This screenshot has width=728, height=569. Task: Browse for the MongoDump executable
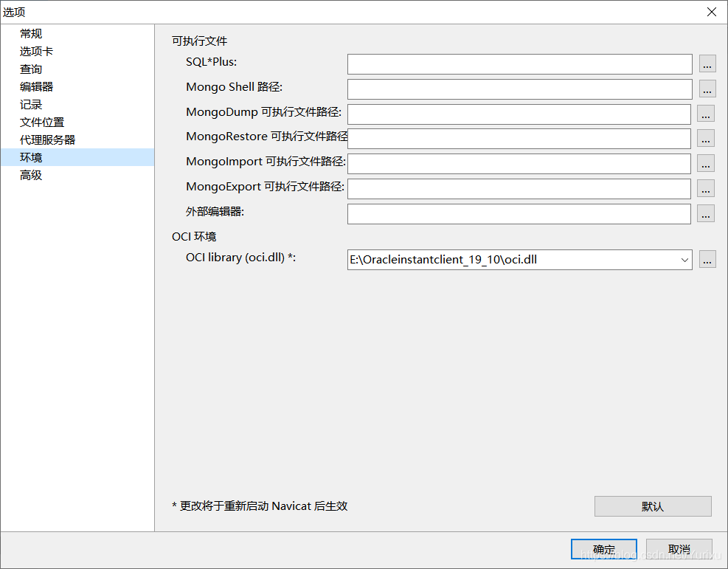point(706,114)
